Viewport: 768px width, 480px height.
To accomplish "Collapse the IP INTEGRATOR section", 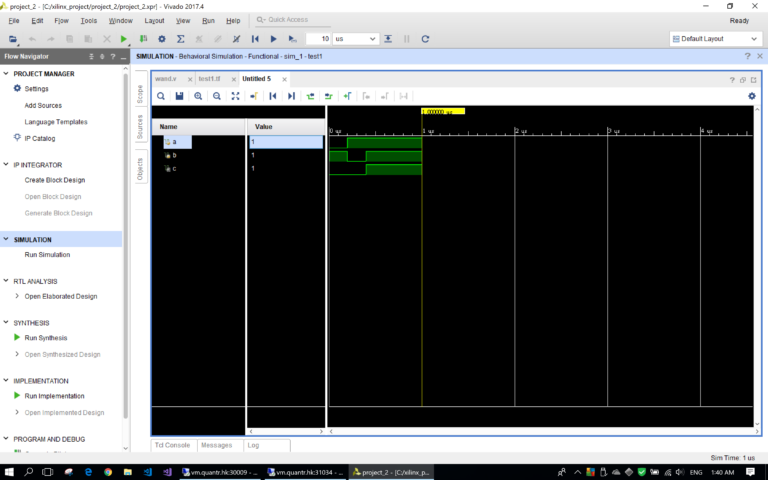I will pos(6,164).
